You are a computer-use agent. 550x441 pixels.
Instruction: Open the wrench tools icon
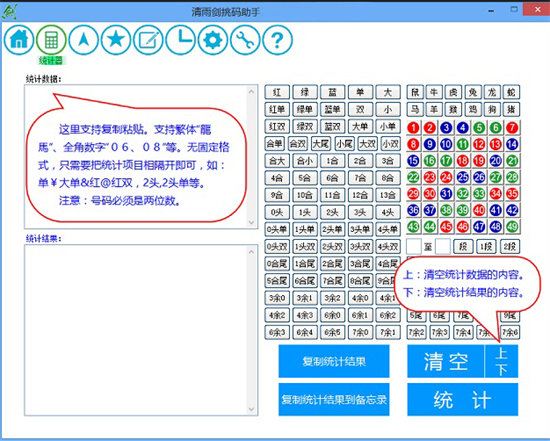point(245,40)
